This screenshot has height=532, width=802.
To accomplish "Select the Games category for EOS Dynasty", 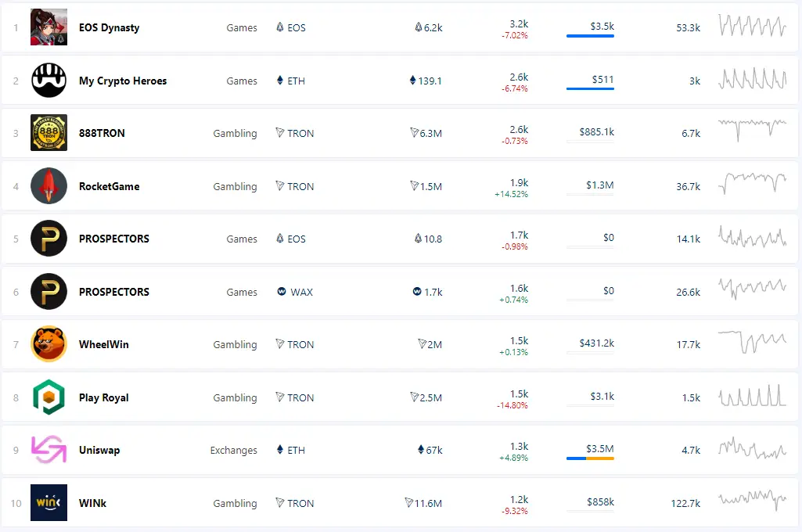I will coord(242,27).
